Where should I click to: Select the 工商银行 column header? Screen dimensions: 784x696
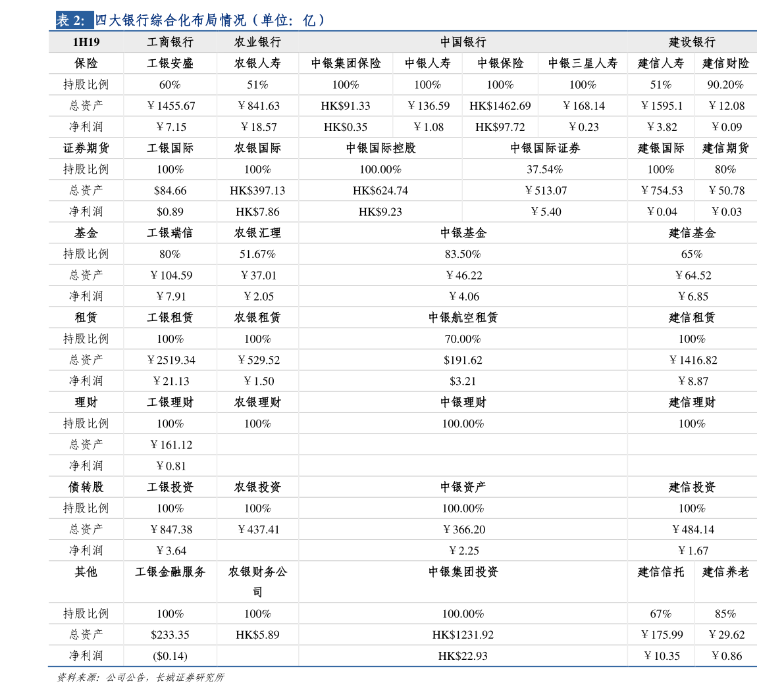[x=170, y=42]
